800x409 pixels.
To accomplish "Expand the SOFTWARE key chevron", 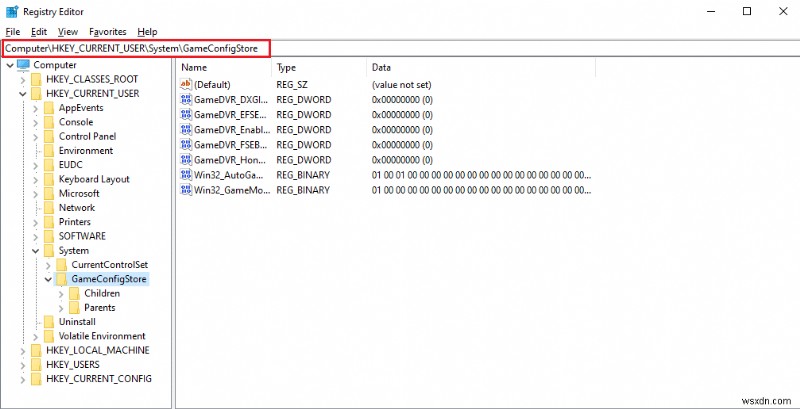I will coord(35,237).
